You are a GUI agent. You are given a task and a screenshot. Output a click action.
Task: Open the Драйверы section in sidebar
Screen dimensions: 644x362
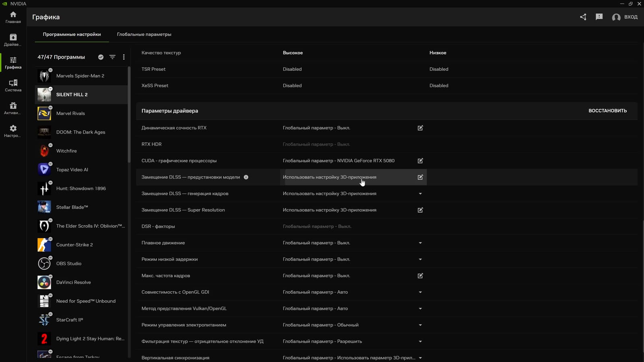[x=13, y=40]
